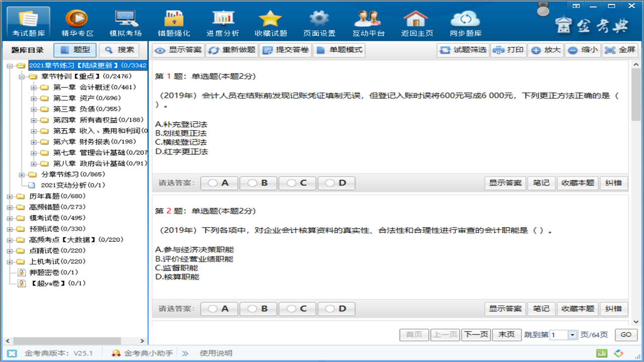This screenshot has width=644, height=362.
Task: Open 进度分析 progress chart icon
Action: pyautogui.click(x=222, y=23)
